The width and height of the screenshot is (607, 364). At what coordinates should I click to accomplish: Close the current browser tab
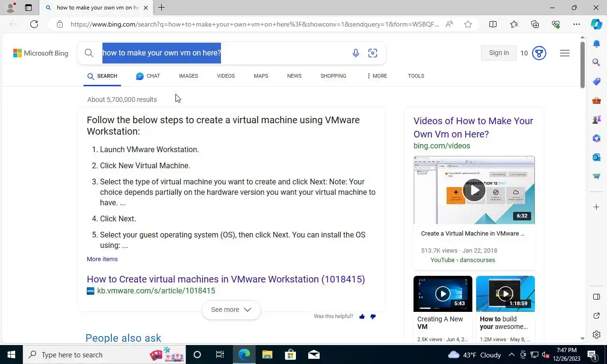[x=146, y=8]
